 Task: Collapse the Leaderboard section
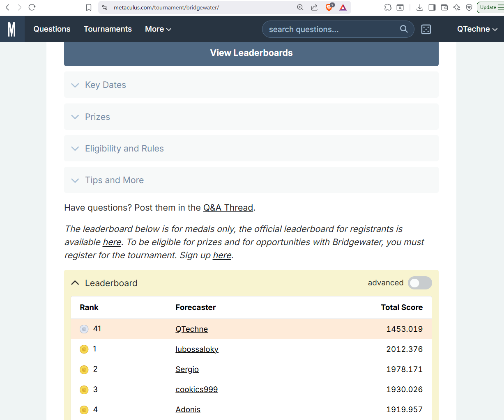[75, 283]
